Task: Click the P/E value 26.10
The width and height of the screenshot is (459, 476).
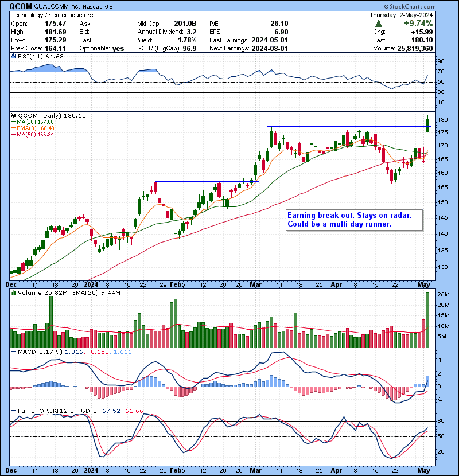Action: pos(279,24)
